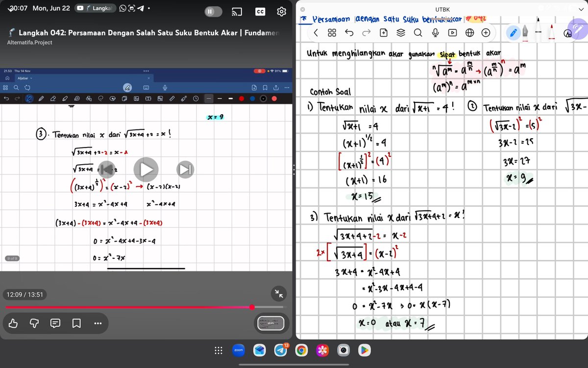Toggle closed captions on YouTube
This screenshot has width=588, height=368.
[x=260, y=12]
